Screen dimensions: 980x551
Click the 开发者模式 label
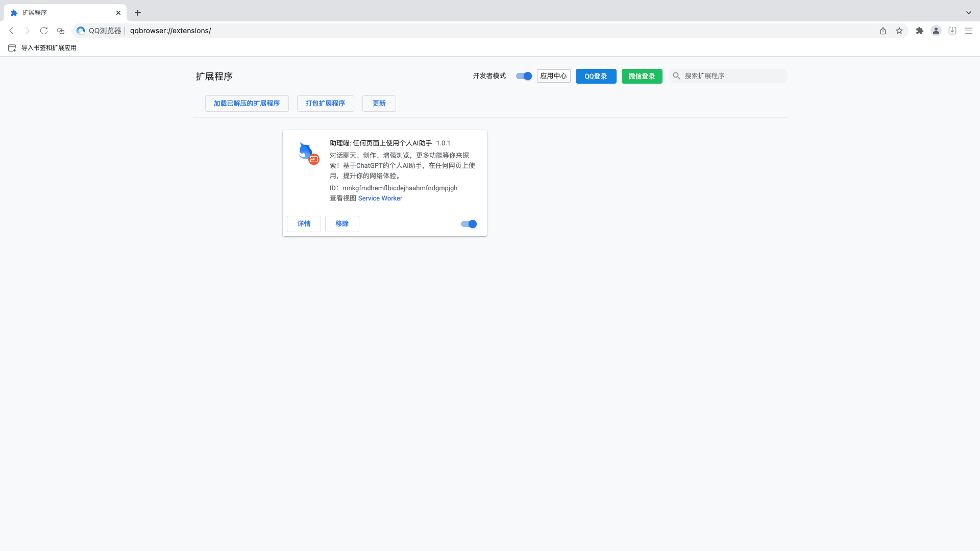489,76
